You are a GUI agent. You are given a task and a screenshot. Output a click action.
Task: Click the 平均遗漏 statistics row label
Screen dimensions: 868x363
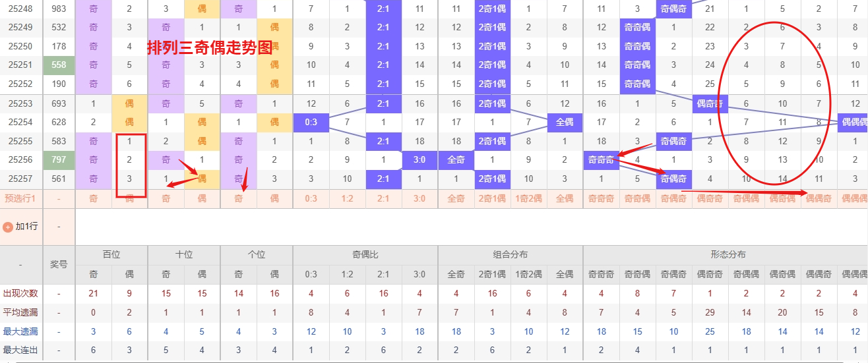(x=21, y=312)
